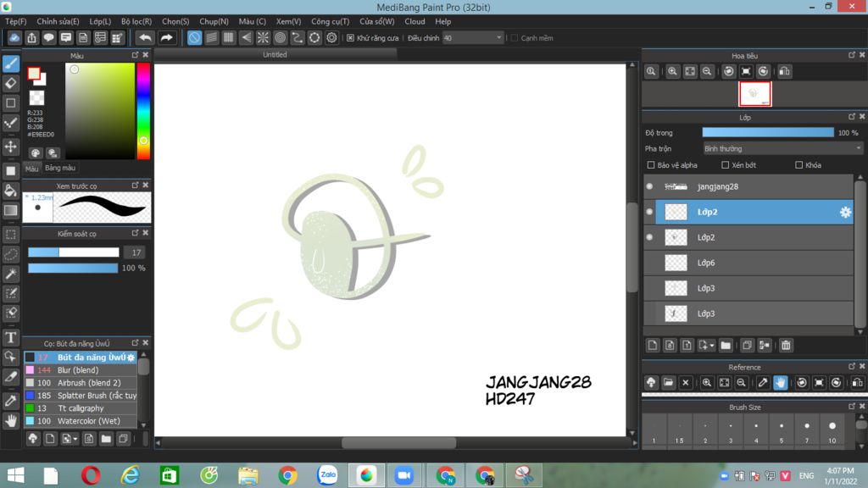Viewport: 868px width, 488px height.
Task: Open image file in Reference panel
Action: point(668,382)
